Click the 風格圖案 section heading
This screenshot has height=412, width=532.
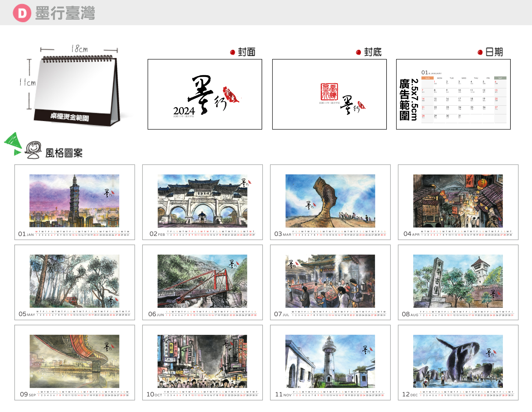(64, 153)
